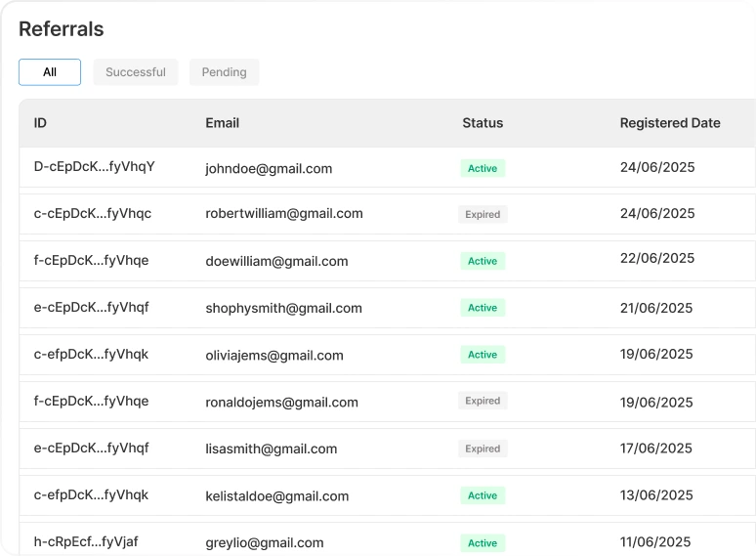The height and width of the screenshot is (556, 756).
Task: Select the ID in ronaldojems@gmail.com row
Action: (x=91, y=402)
